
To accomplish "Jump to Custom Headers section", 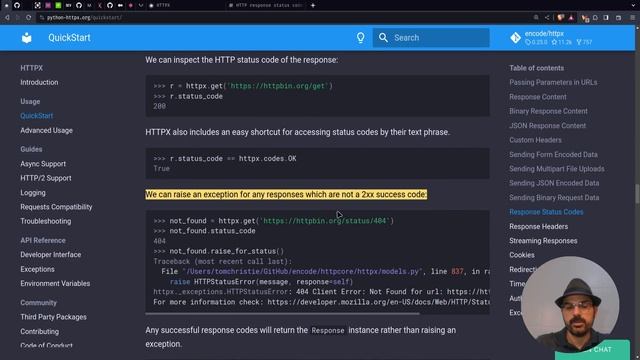I will pyautogui.click(x=535, y=140).
